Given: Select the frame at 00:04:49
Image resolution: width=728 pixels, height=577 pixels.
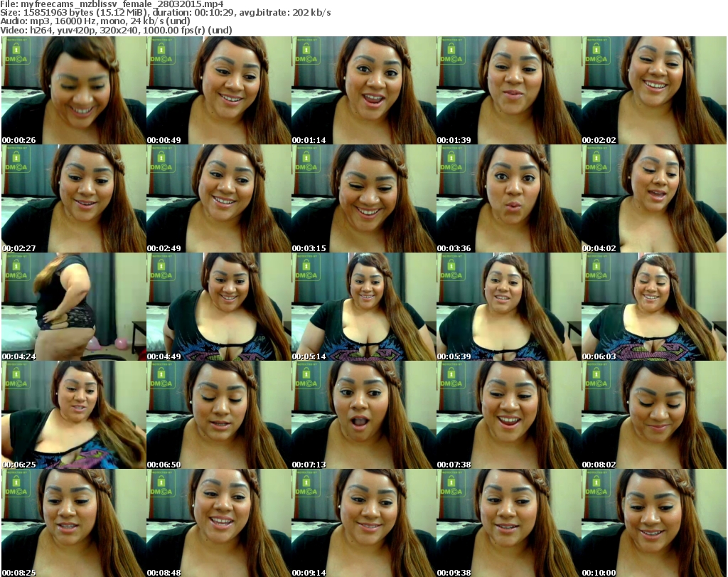Looking at the screenshot, I should point(219,307).
